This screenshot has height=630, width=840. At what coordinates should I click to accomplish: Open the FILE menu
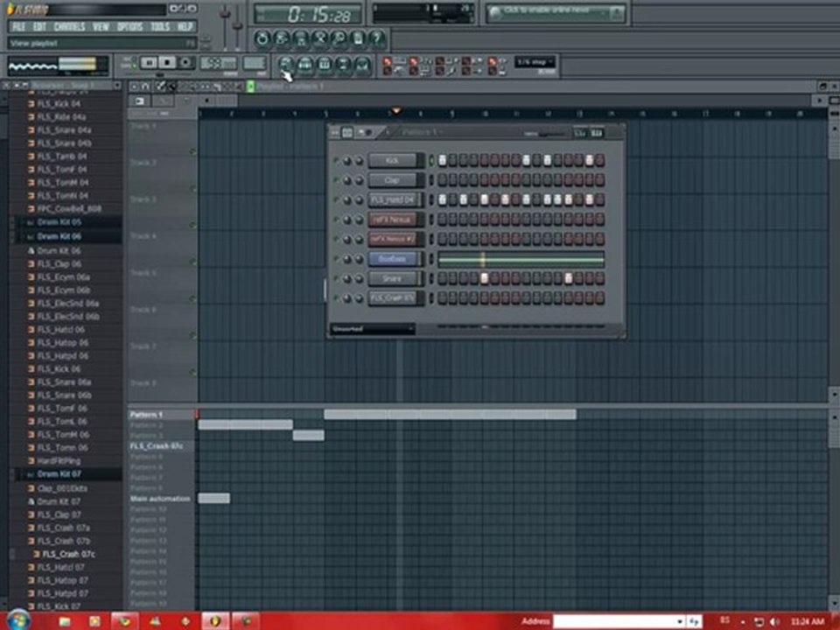[x=18, y=26]
